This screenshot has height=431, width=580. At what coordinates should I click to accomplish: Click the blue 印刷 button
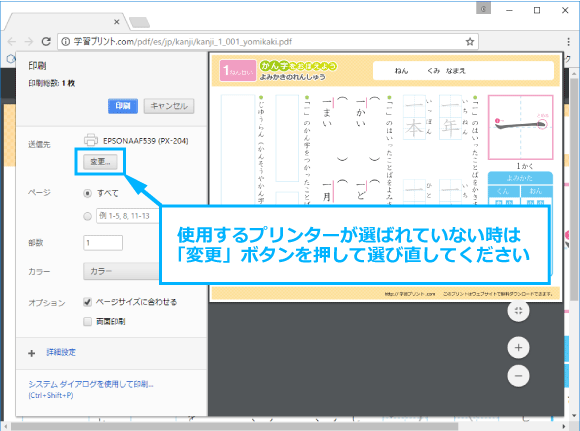coord(123,106)
